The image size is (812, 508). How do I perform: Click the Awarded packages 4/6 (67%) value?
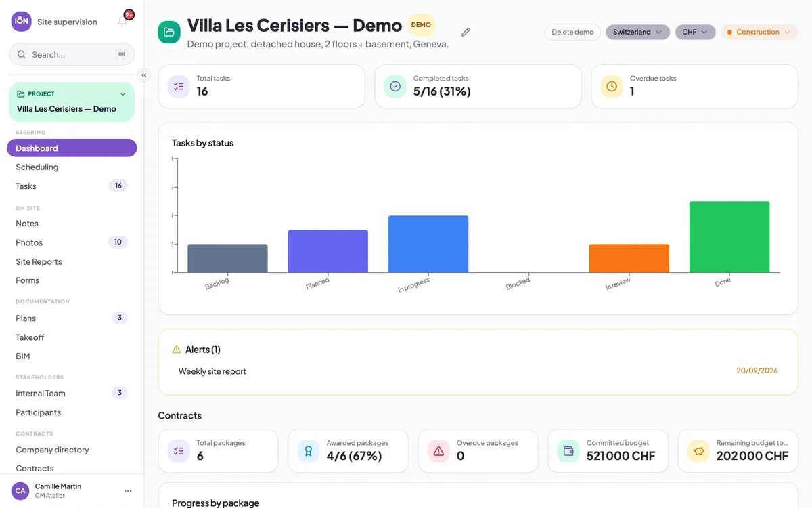[355, 456]
